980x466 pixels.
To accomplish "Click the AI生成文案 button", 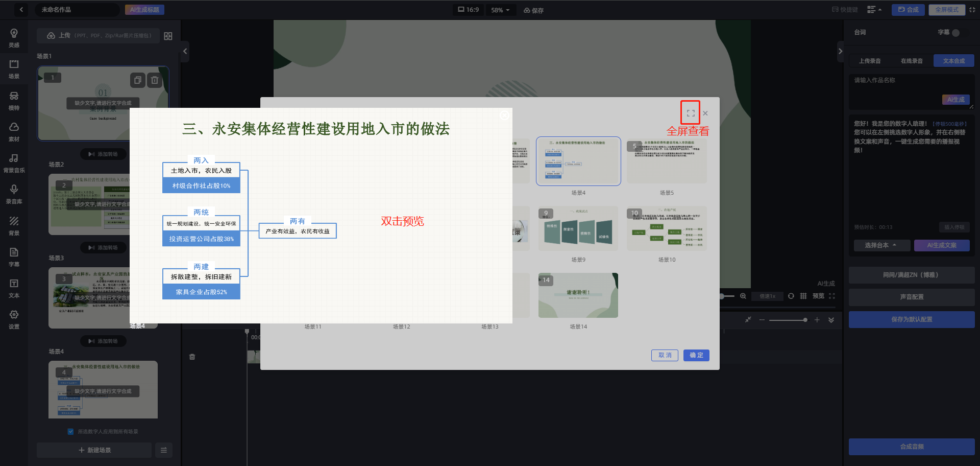I will 942,245.
